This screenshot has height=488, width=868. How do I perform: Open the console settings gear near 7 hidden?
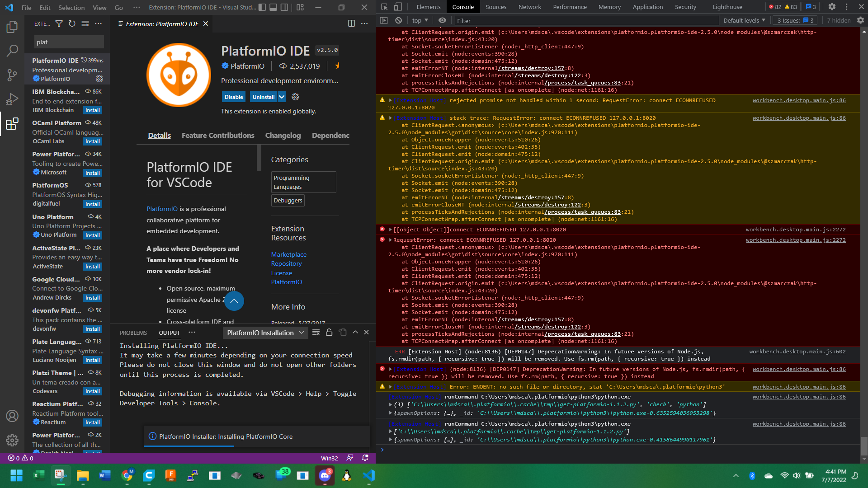point(860,20)
